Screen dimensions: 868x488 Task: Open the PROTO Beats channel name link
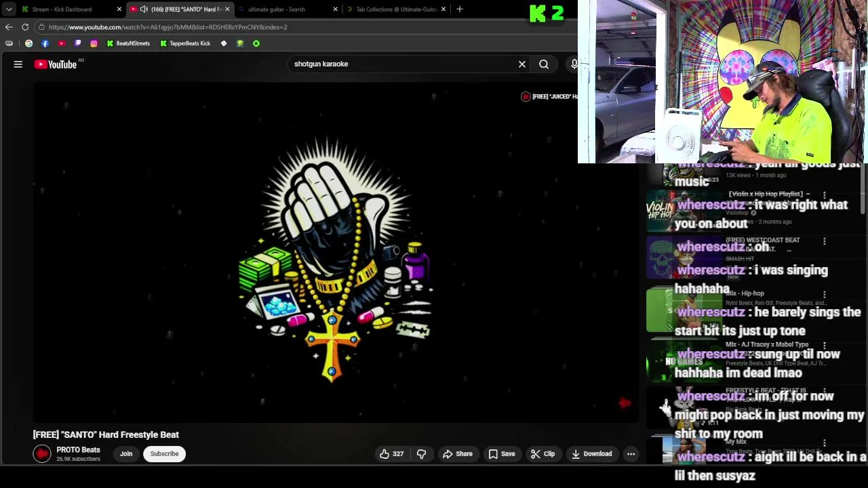click(x=78, y=450)
